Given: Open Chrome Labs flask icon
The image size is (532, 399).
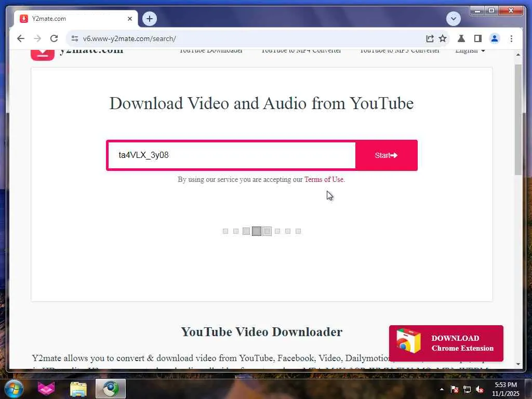Looking at the screenshot, I should coord(461,38).
